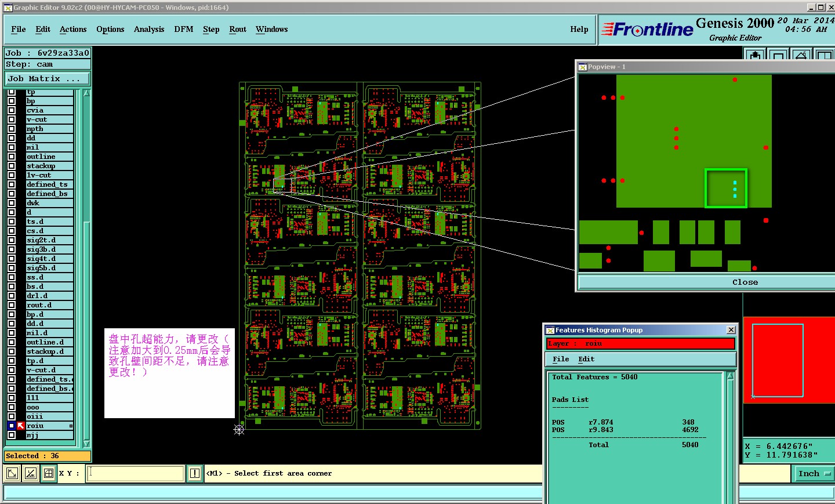Screen dimensions: 835x504
Task: Open the File menu in main menu bar
Action: click(19, 30)
